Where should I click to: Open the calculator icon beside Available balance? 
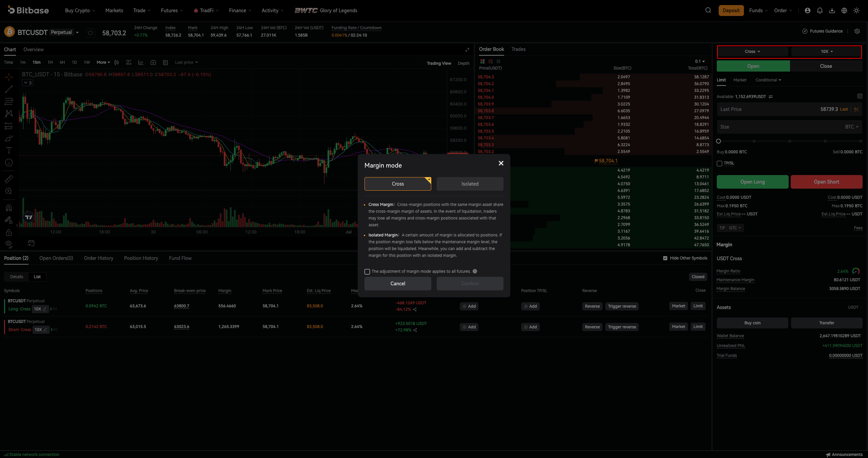(860, 96)
